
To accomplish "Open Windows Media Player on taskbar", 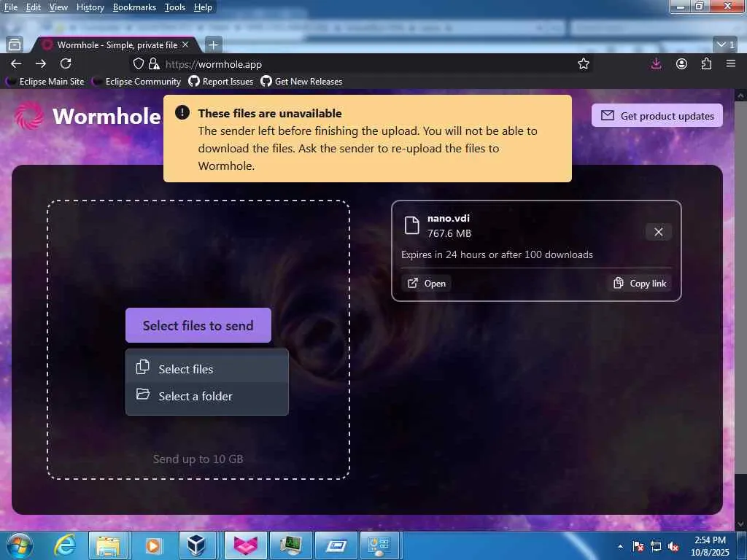I will coord(153,545).
